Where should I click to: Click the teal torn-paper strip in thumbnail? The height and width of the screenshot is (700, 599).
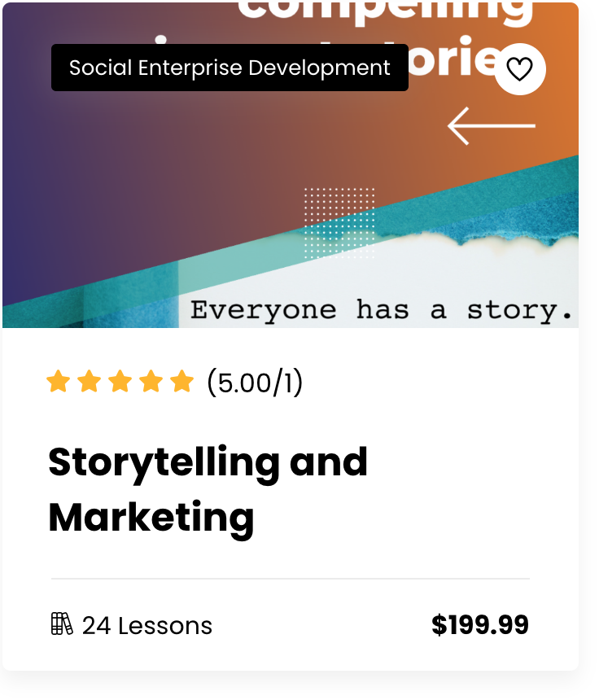pos(521,195)
